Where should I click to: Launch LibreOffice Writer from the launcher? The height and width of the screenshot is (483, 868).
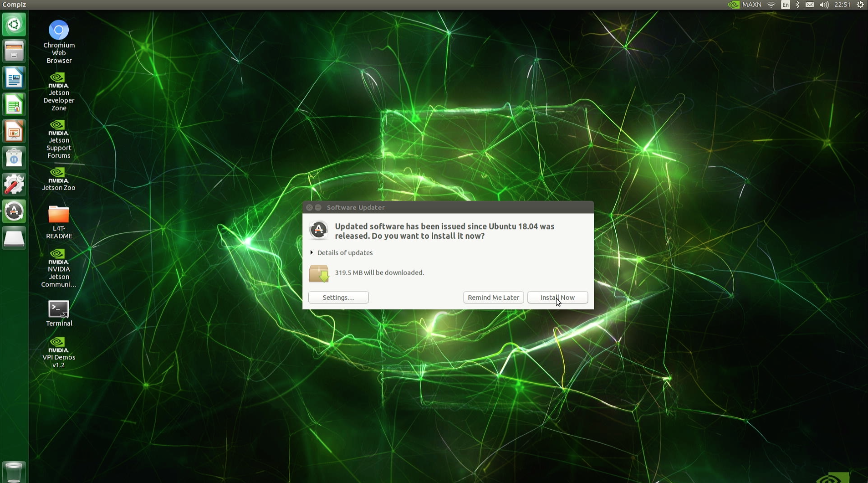14,78
